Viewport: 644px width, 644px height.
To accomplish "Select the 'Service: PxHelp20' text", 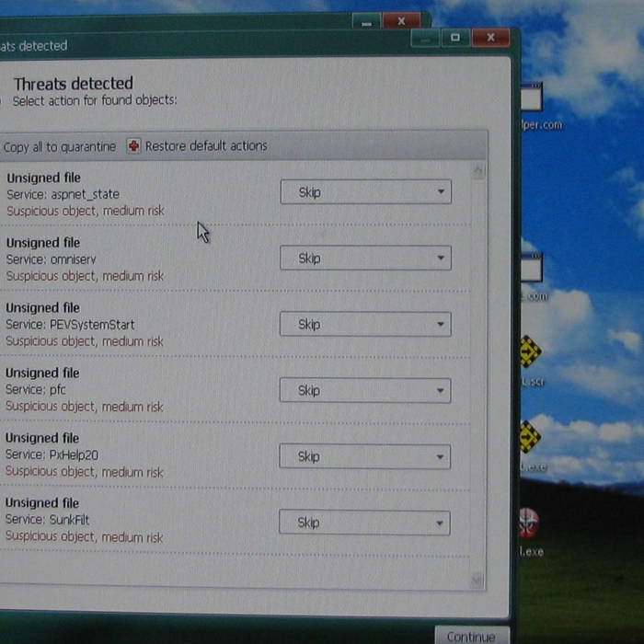I will (x=52, y=454).
